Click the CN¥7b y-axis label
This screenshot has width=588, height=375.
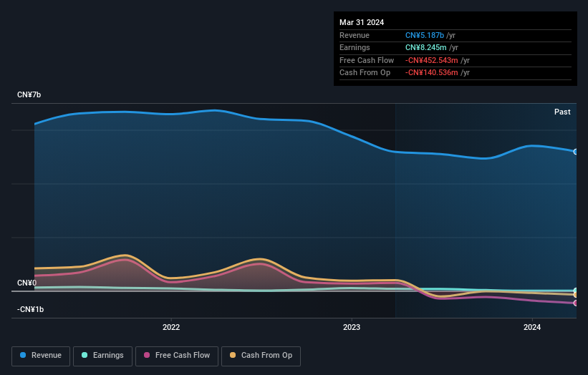pos(29,94)
